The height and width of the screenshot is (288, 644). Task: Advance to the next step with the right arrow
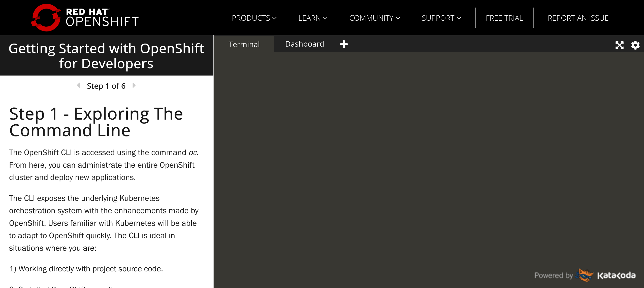(x=134, y=86)
